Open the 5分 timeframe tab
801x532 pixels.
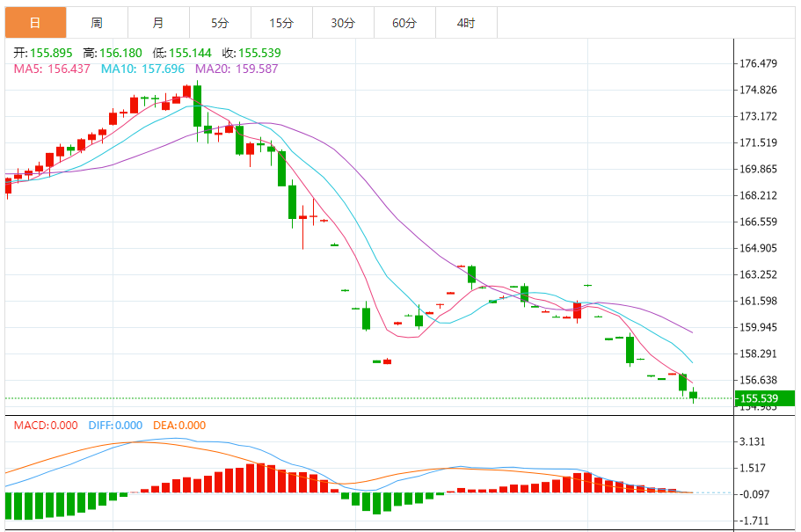coord(220,23)
